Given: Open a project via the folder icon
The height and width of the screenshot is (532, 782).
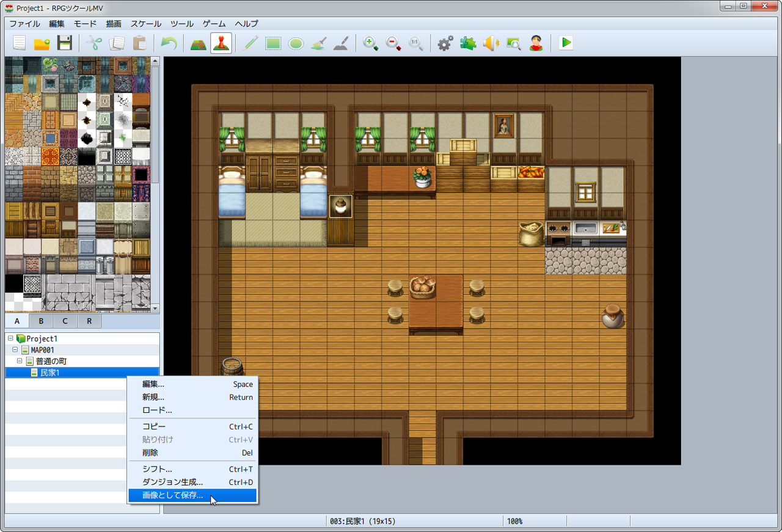Looking at the screenshot, I should click(42, 43).
